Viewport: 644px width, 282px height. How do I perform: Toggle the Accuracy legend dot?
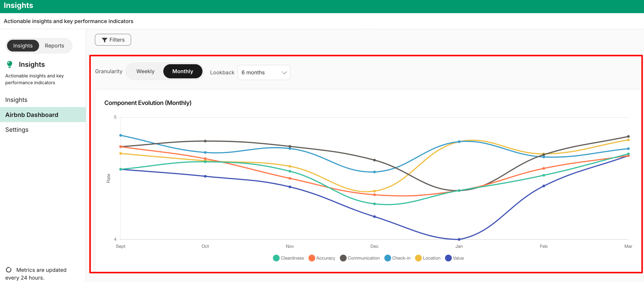pos(311,258)
